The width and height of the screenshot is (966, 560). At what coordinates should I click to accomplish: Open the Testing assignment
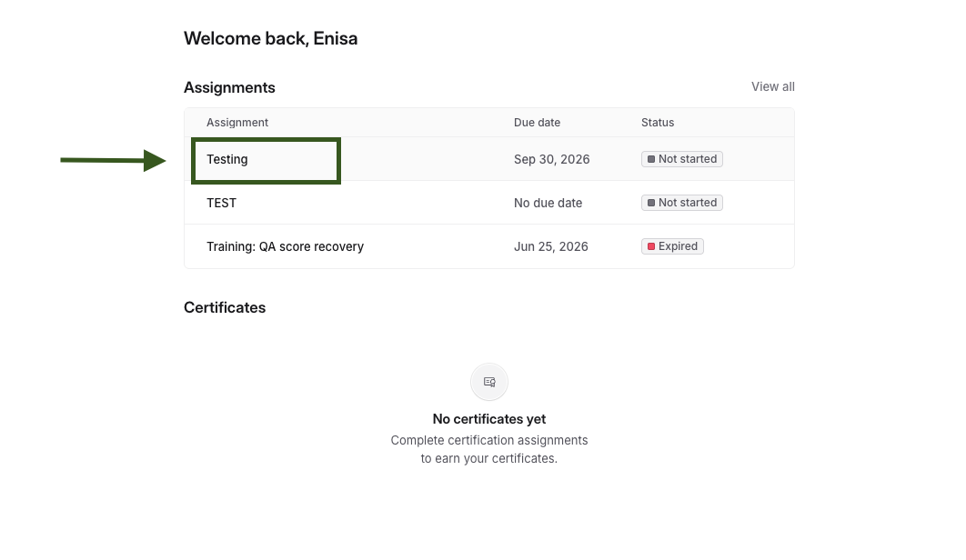point(226,159)
